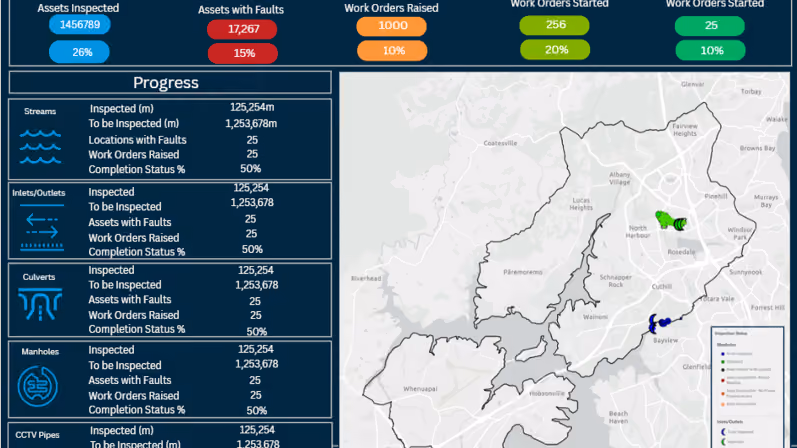The height and width of the screenshot is (448, 797).
Task: Click the olive 20% pill
Action: [x=555, y=50]
